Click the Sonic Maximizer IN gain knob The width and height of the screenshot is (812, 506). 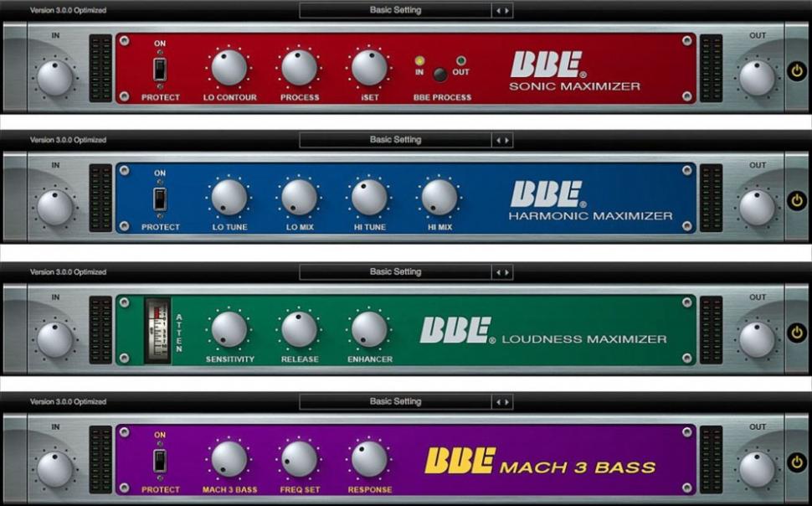coord(55,78)
